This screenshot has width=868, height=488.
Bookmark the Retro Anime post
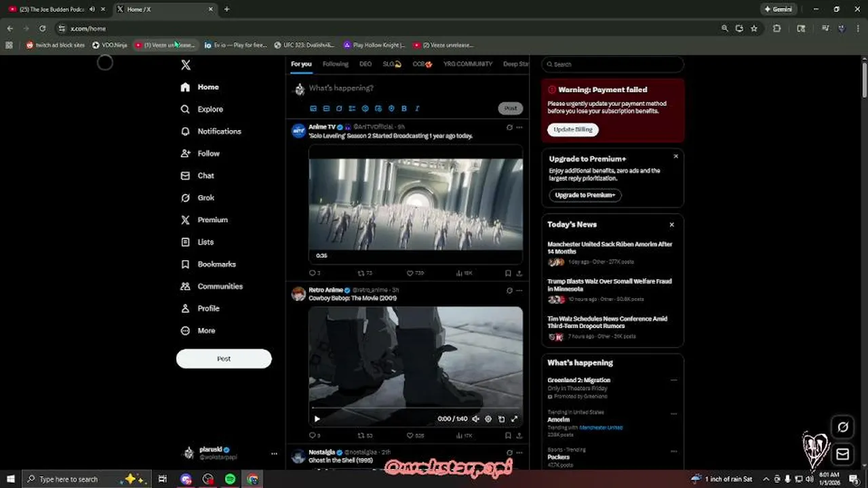pyautogui.click(x=508, y=436)
